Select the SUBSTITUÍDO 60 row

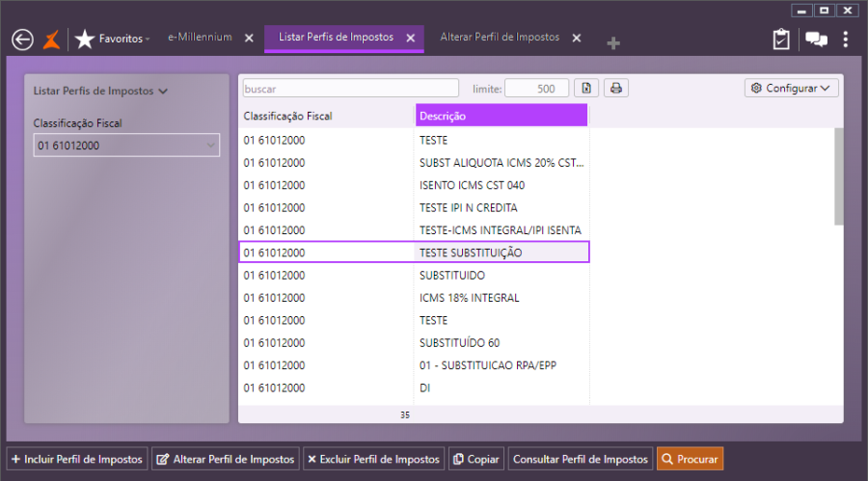(x=414, y=342)
